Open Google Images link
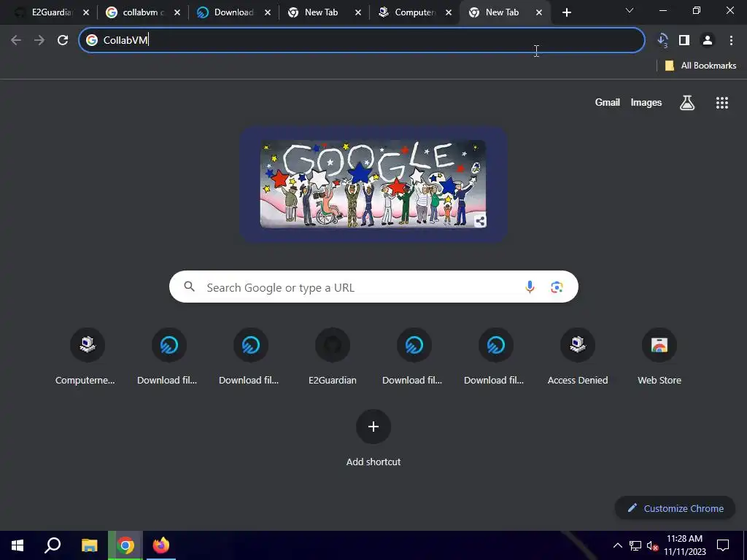Screen dimensions: 747x560 point(646,102)
